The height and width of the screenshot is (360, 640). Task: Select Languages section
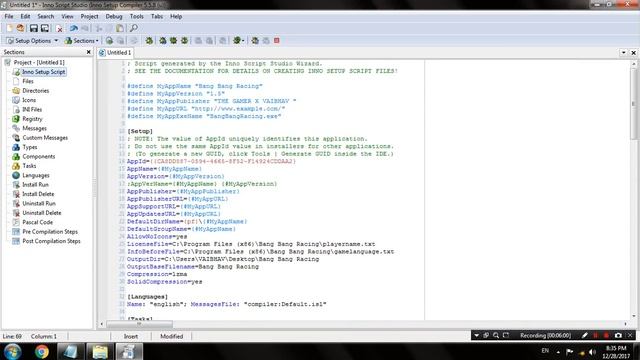pyautogui.click(x=36, y=175)
